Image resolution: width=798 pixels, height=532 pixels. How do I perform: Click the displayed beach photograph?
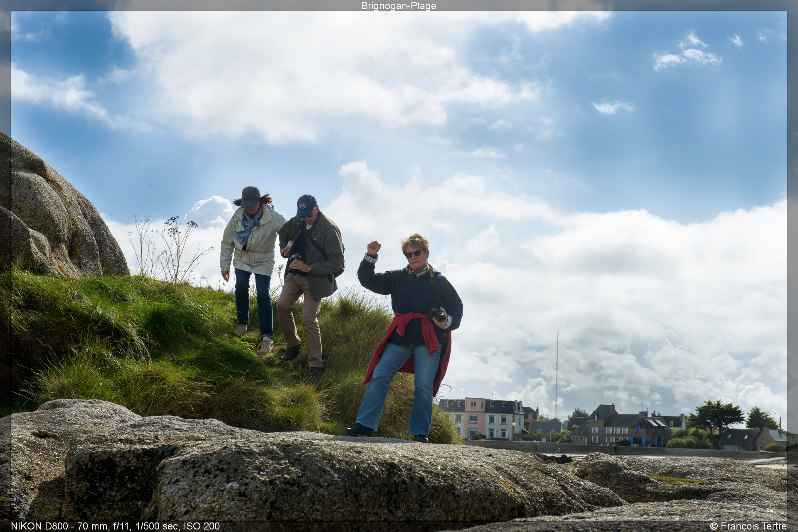[399, 266]
